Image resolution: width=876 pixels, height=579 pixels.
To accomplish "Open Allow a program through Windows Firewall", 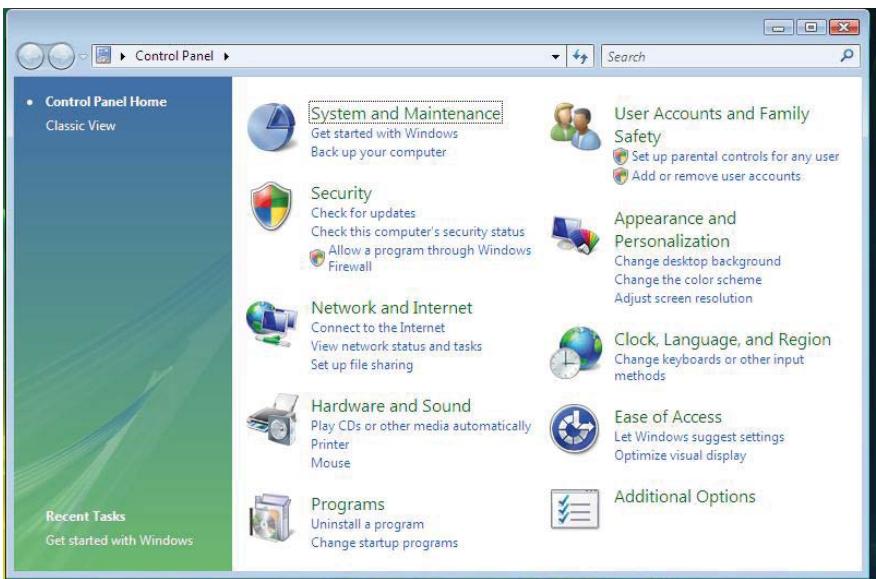I will 430,258.
